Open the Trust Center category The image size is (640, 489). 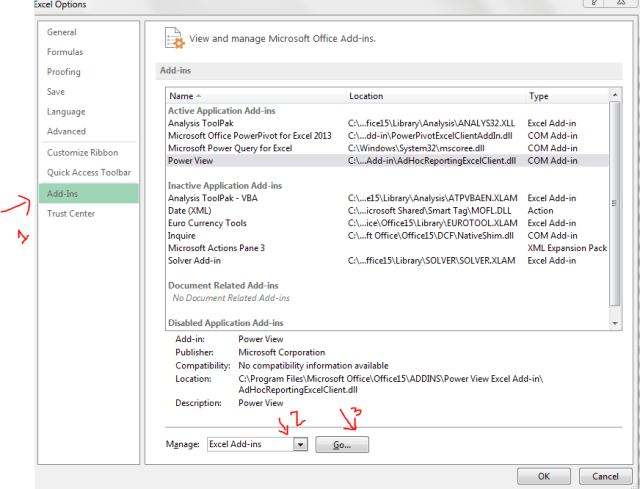tap(71, 213)
